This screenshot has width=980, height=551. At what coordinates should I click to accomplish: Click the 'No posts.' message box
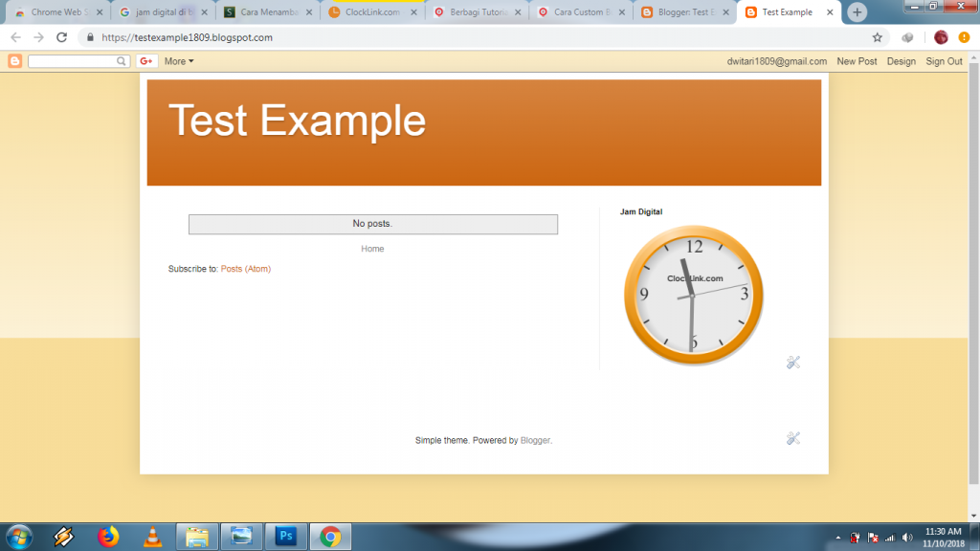[x=373, y=224]
